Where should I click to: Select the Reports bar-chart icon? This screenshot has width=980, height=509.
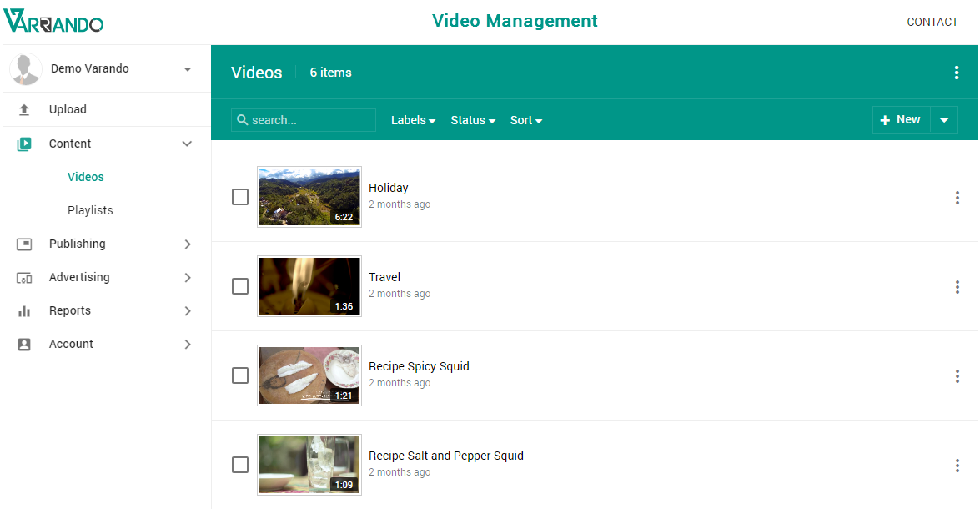(25, 310)
